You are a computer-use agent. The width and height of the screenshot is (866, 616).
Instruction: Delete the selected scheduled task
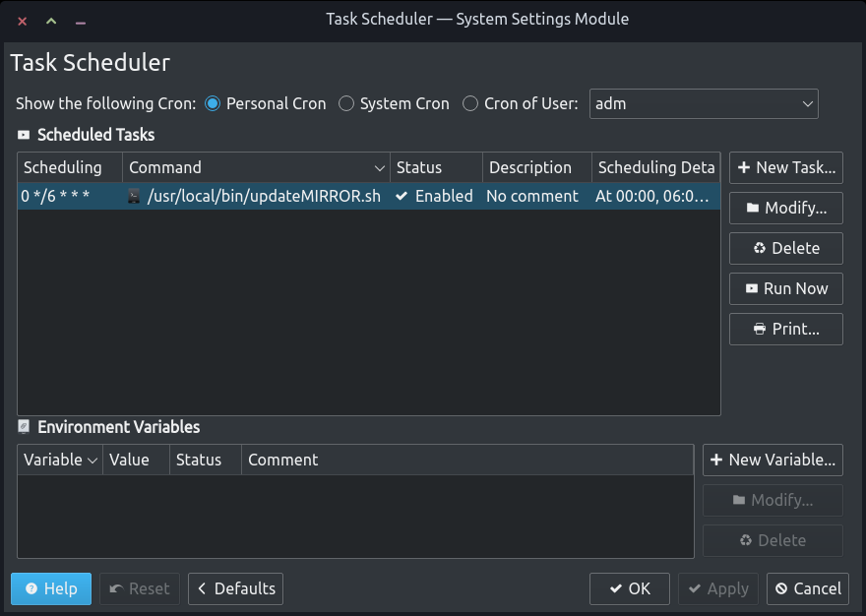point(786,248)
